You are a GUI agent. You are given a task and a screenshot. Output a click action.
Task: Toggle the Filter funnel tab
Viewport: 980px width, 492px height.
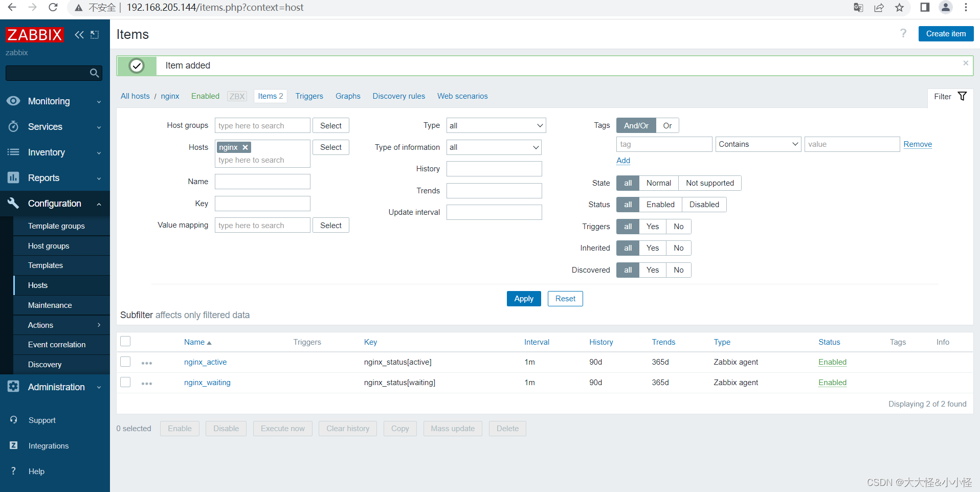click(950, 97)
